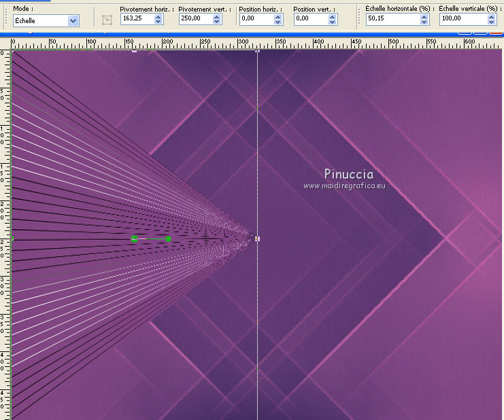This screenshot has height=420, width=504.
Task: Click the right-middle selection handle
Action: 257,239
